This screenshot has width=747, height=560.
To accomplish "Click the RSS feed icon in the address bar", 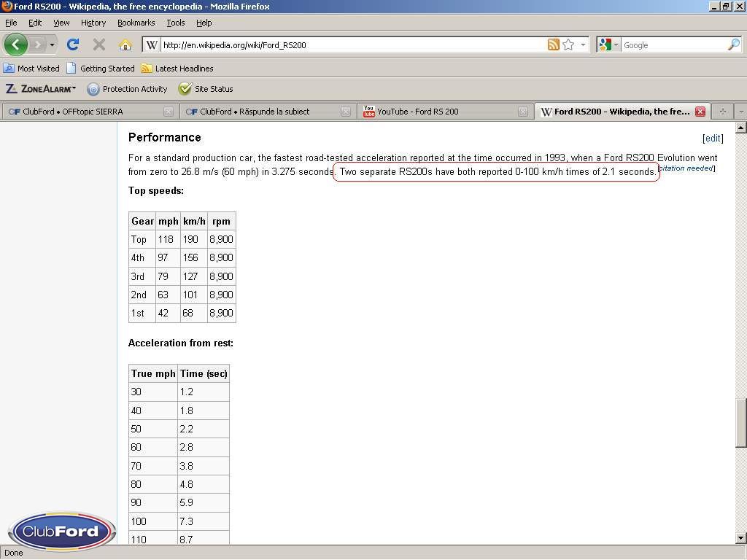I will pos(554,44).
